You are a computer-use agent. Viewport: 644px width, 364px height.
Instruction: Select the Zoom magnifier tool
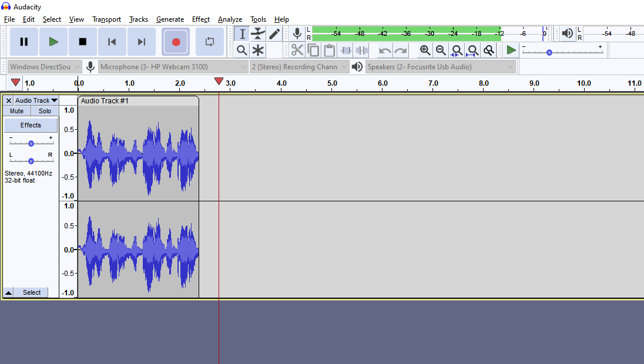click(x=242, y=50)
